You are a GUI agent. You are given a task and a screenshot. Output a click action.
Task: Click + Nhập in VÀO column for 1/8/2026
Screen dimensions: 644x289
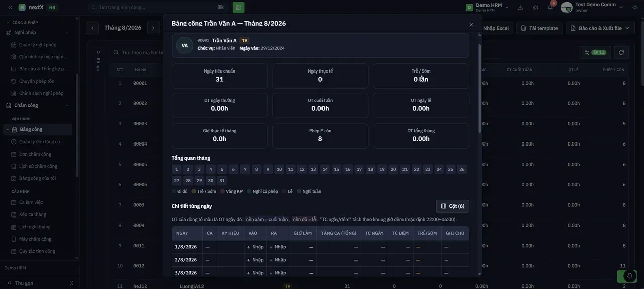click(x=255, y=247)
